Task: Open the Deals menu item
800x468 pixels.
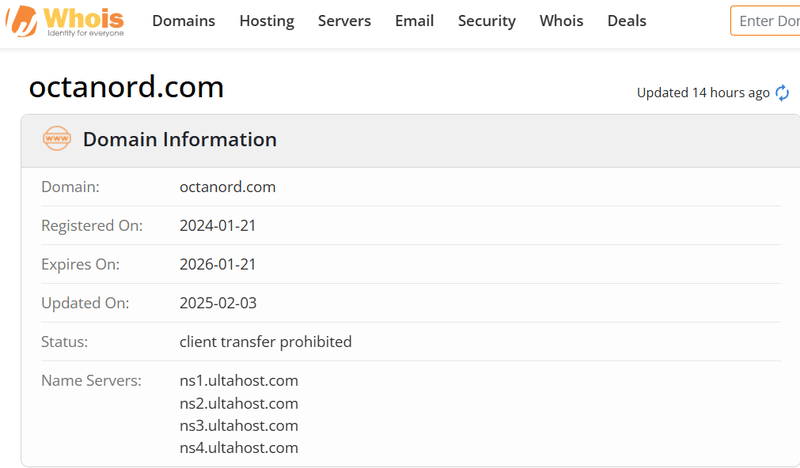Action: [627, 21]
